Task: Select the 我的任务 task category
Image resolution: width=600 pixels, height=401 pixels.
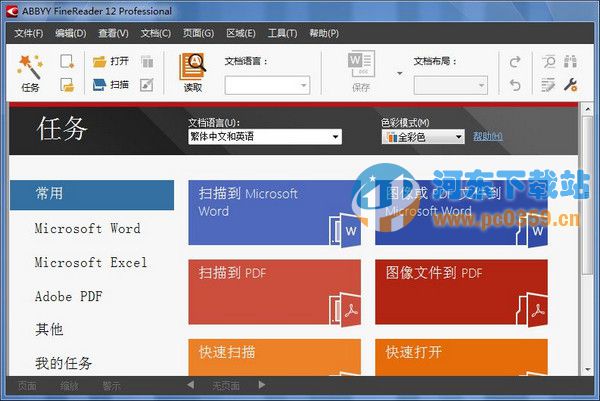Action: tap(64, 363)
